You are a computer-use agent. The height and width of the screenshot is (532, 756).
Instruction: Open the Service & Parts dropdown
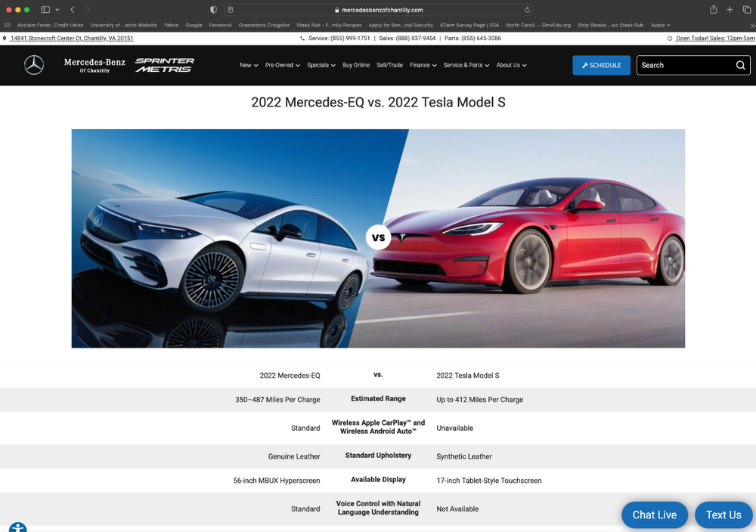click(466, 66)
